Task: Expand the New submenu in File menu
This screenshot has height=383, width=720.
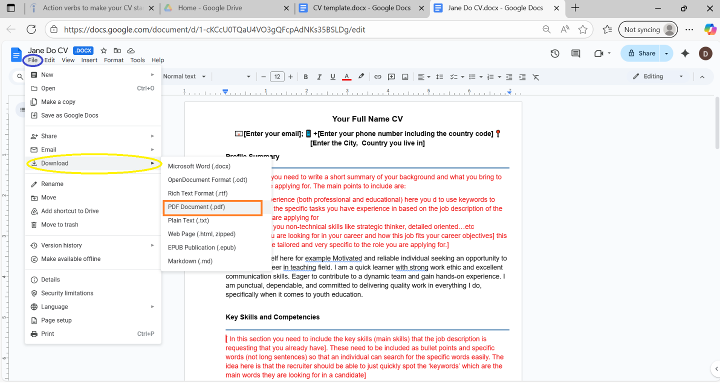Action: coord(92,75)
